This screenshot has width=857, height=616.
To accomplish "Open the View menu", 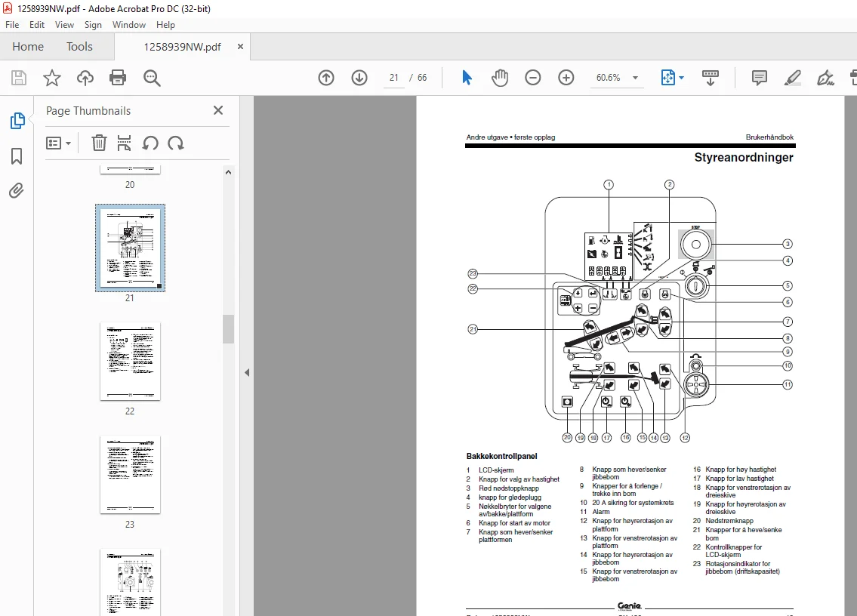I will pyautogui.click(x=64, y=25).
